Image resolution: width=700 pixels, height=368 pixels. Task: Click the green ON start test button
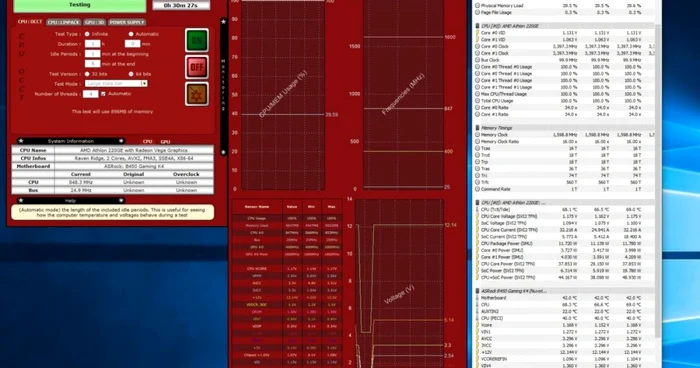click(197, 41)
